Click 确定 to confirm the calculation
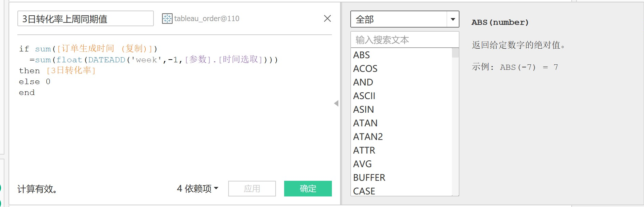 (x=307, y=188)
